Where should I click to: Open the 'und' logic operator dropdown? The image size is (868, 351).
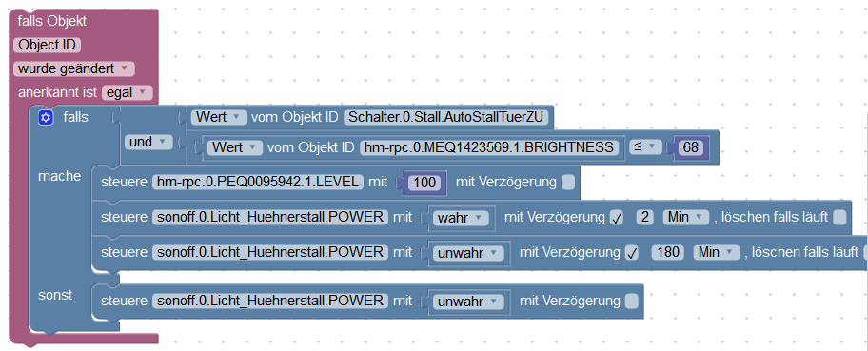(147, 142)
